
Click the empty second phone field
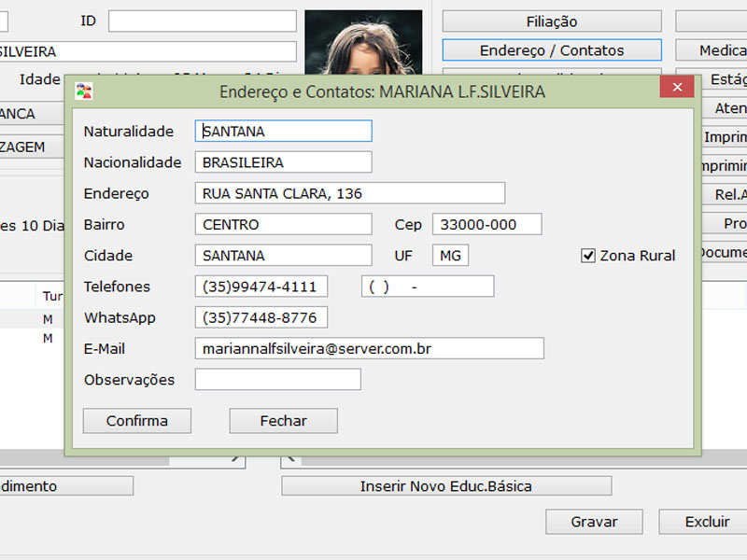click(x=427, y=287)
